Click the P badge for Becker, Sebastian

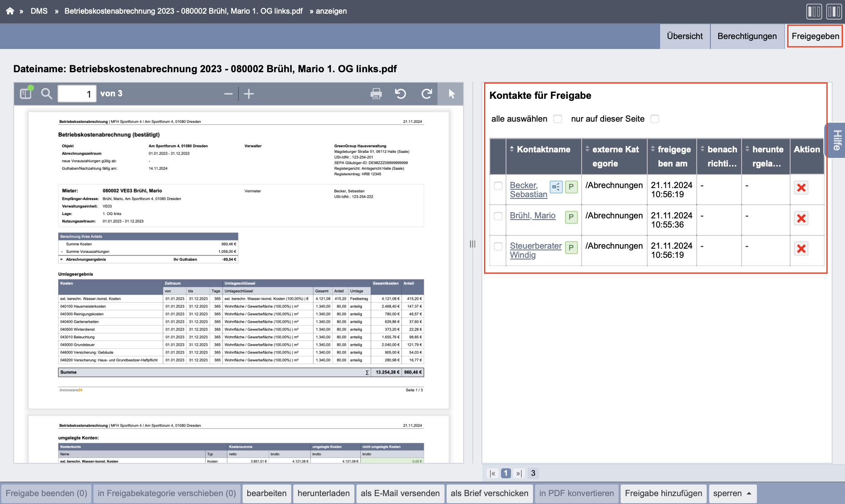pyautogui.click(x=571, y=187)
